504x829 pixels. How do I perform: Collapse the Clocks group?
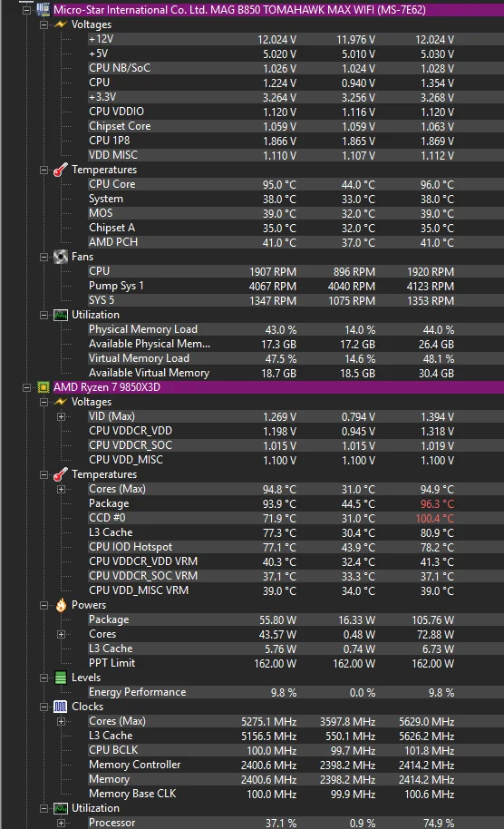point(44,707)
